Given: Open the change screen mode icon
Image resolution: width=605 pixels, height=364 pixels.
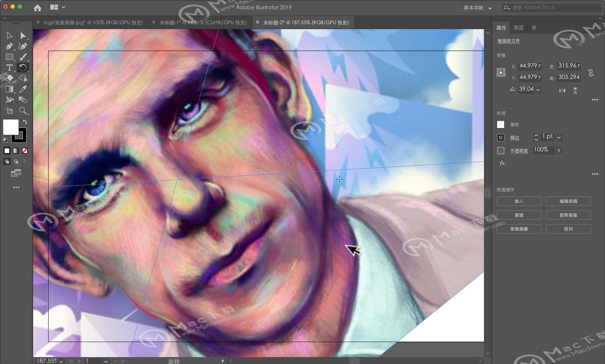Looking at the screenshot, I should tap(16, 173).
